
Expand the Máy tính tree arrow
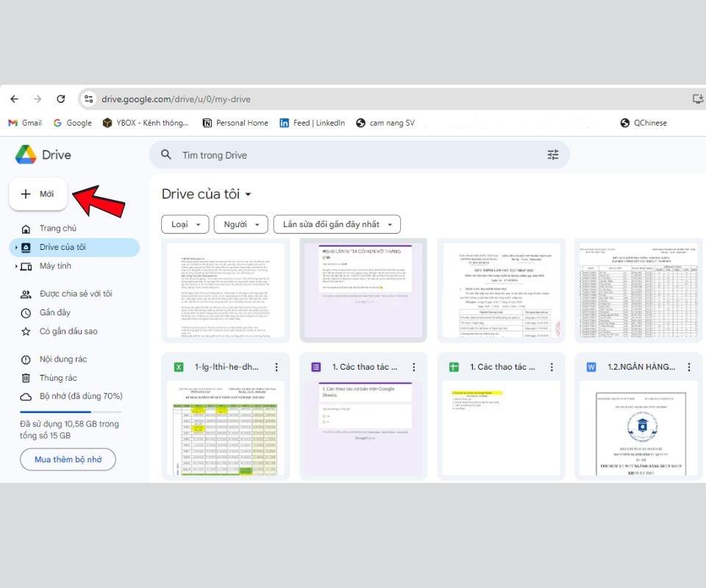coord(16,266)
